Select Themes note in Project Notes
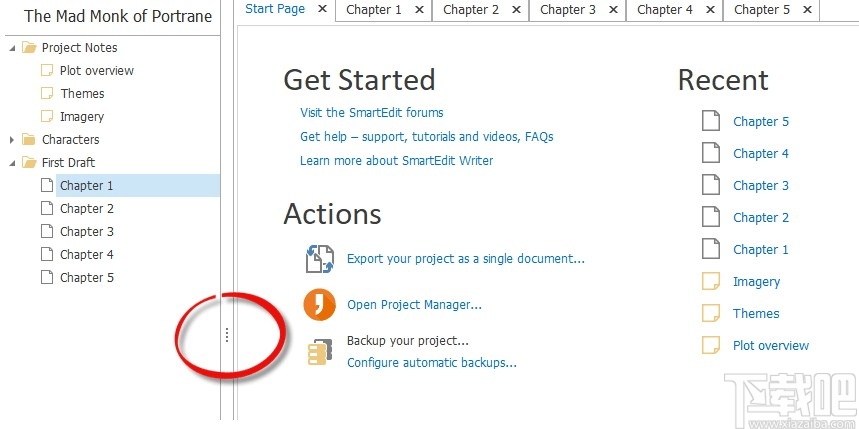859x429 pixels. click(82, 94)
